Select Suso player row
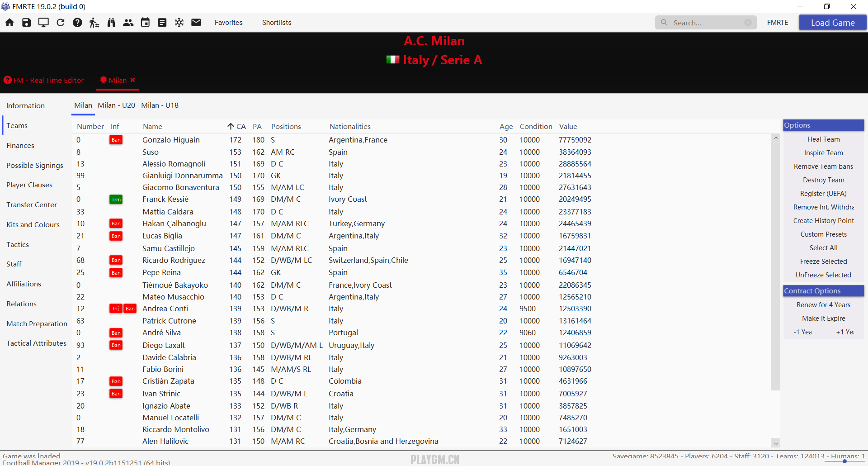This screenshot has width=868, height=466. click(x=422, y=152)
